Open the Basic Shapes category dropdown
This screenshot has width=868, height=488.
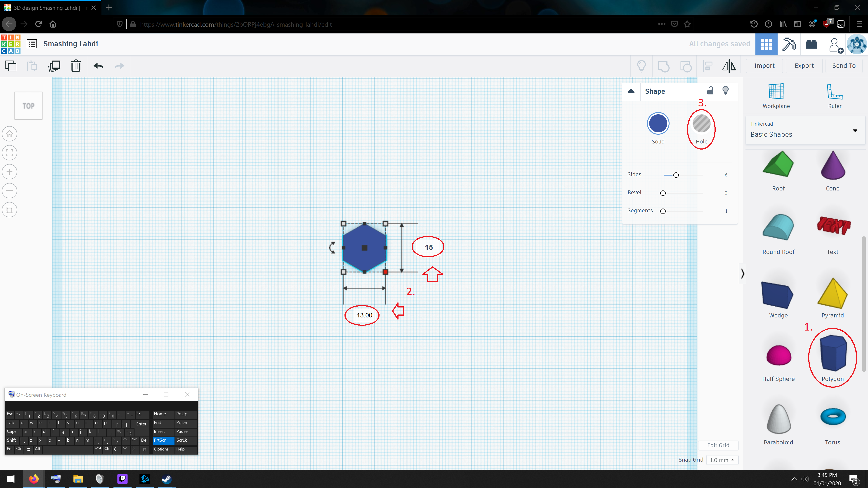[854, 131]
